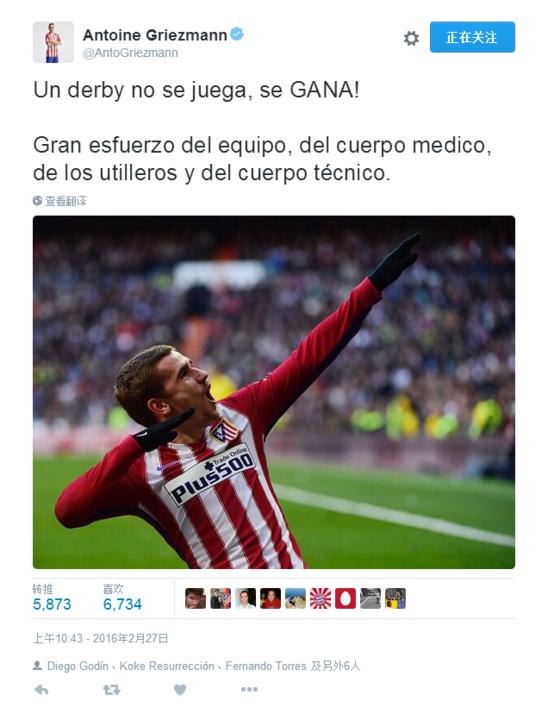Like the tweet with heart icon

coord(180,689)
